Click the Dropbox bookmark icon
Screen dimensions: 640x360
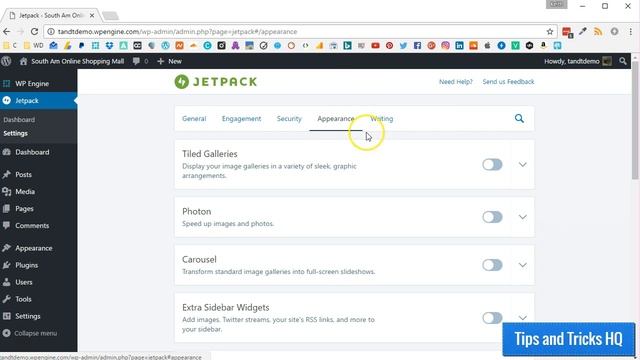pyautogui.click(x=109, y=46)
